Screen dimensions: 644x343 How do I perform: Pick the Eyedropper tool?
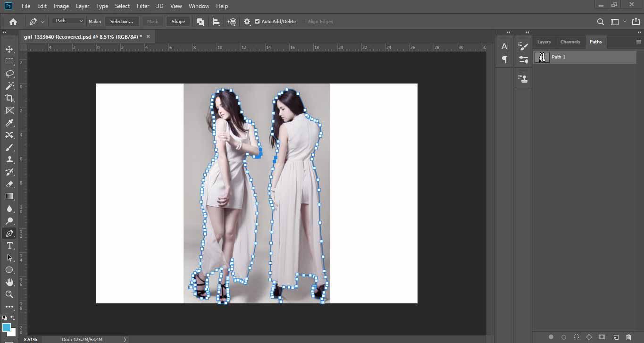pyautogui.click(x=9, y=123)
